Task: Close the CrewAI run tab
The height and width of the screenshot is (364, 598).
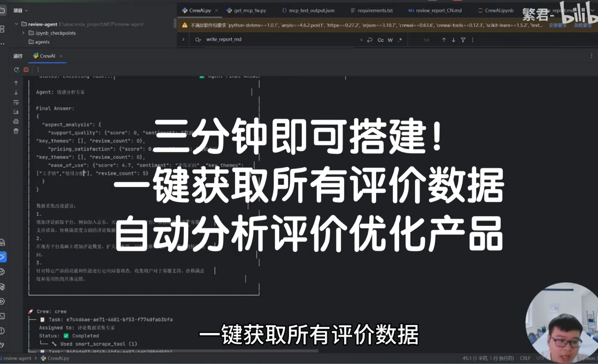Action: click(x=61, y=56)
